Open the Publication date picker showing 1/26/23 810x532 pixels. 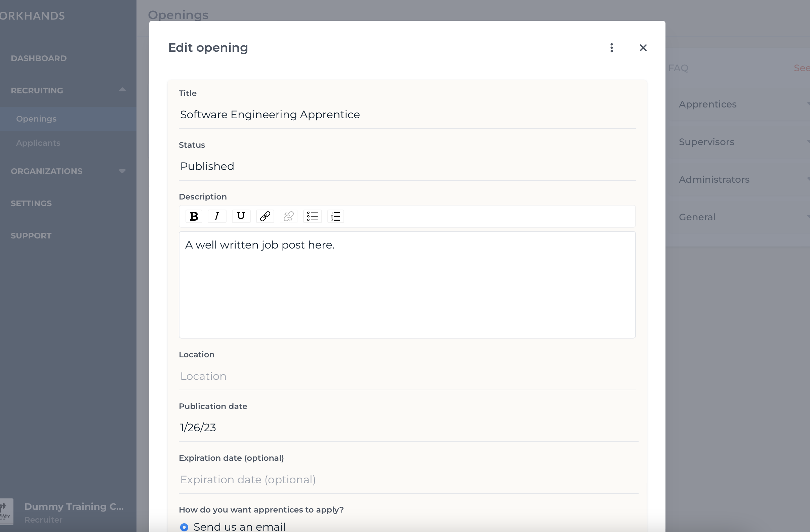407,427
